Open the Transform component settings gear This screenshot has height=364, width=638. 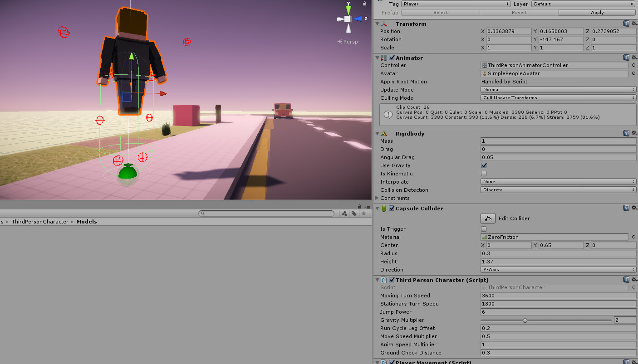coord(634,23)
